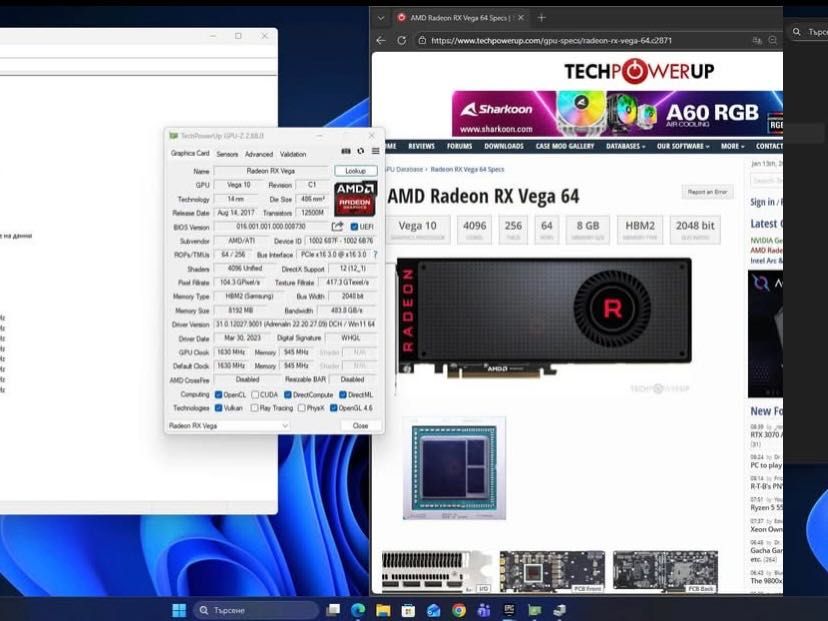
Task: Expand the Databases menu on TechPowerUp
Action: click(x=625, y=146)
